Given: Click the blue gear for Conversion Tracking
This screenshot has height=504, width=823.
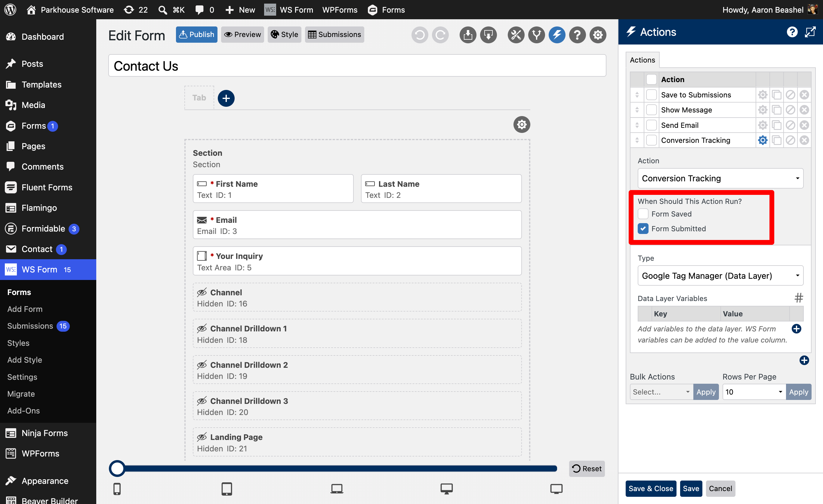Looking at the screenshot, I should 763,140.
